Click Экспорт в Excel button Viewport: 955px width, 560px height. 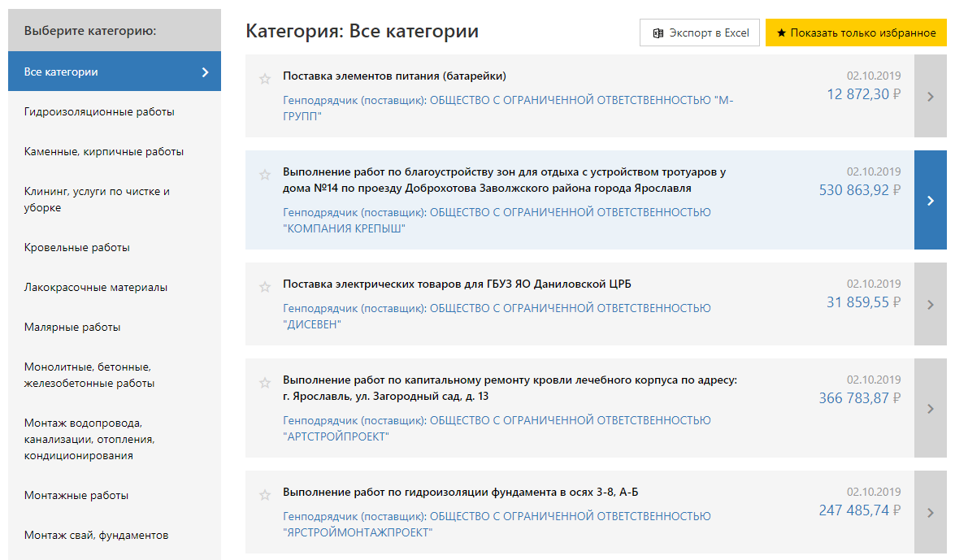click(700, 33)
